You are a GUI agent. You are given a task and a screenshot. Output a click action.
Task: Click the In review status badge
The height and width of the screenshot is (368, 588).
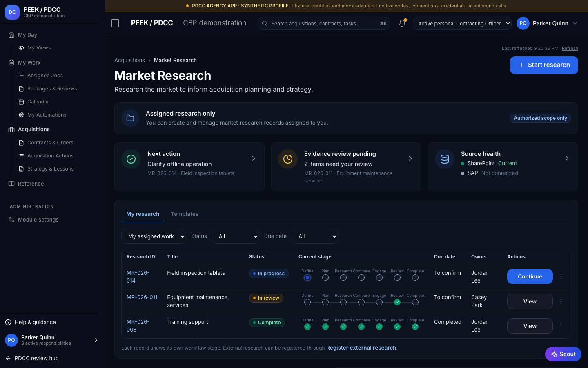click(x=266, y=298)
